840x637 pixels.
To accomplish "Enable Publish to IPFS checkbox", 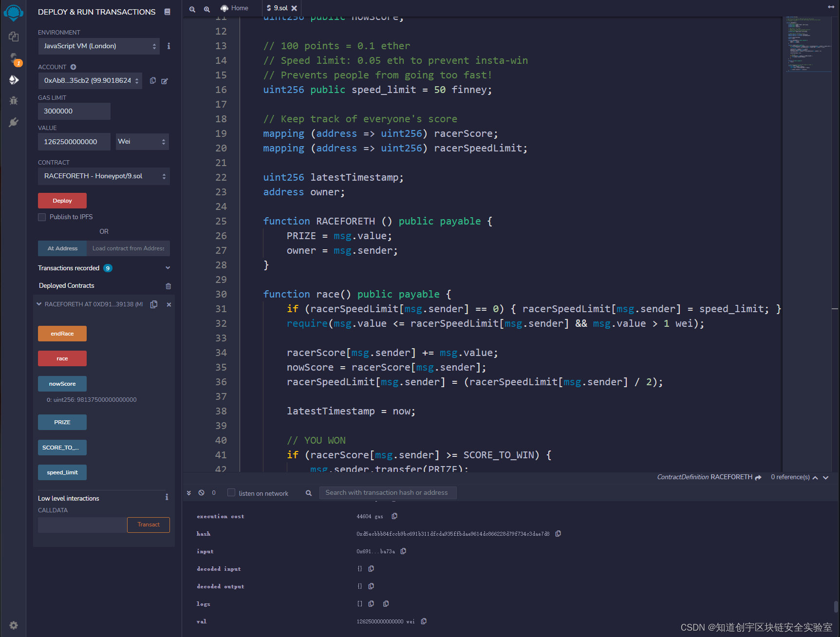I will point(42,217).
